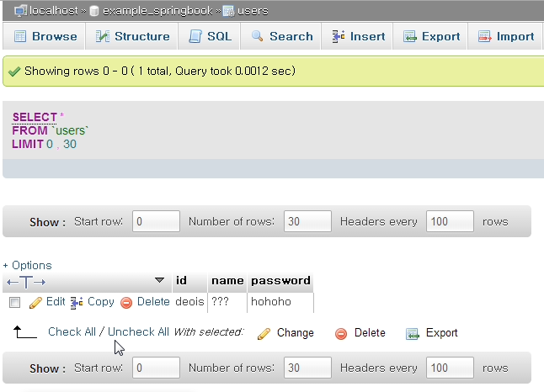This screenshot has height=392, width=544.
Task: Click the Export tab's icon
Action: [410, 36]
